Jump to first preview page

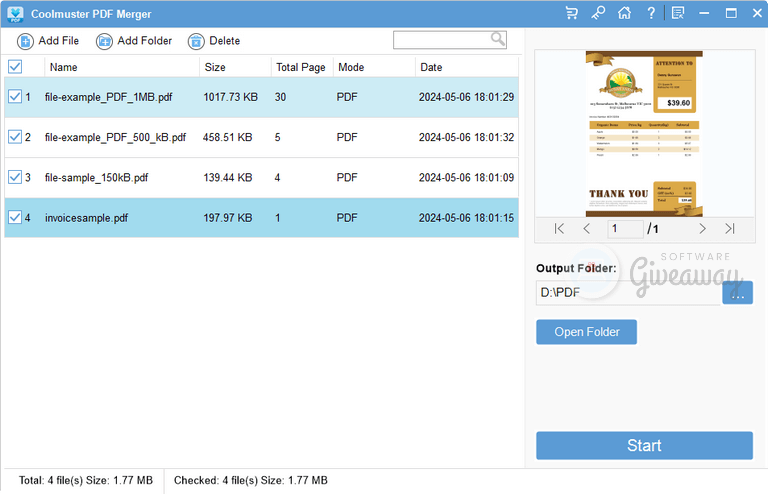click(559, 229)
